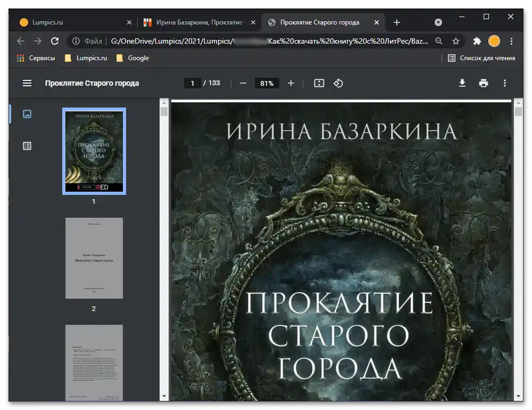Screen dimensions: 532x410
Task: Print the PDF document
Action: pos(484,83)
